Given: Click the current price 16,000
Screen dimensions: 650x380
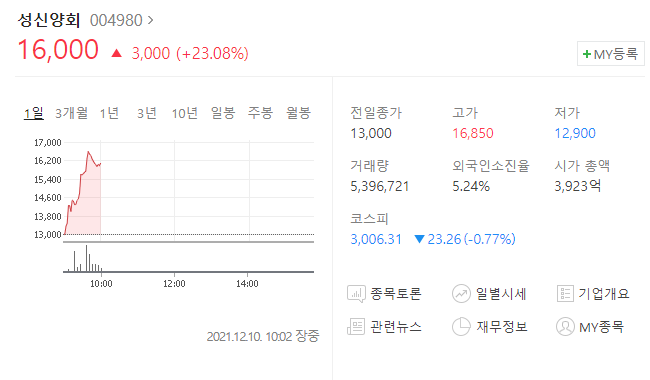Looking at the screenshot, I should (58, 50).
